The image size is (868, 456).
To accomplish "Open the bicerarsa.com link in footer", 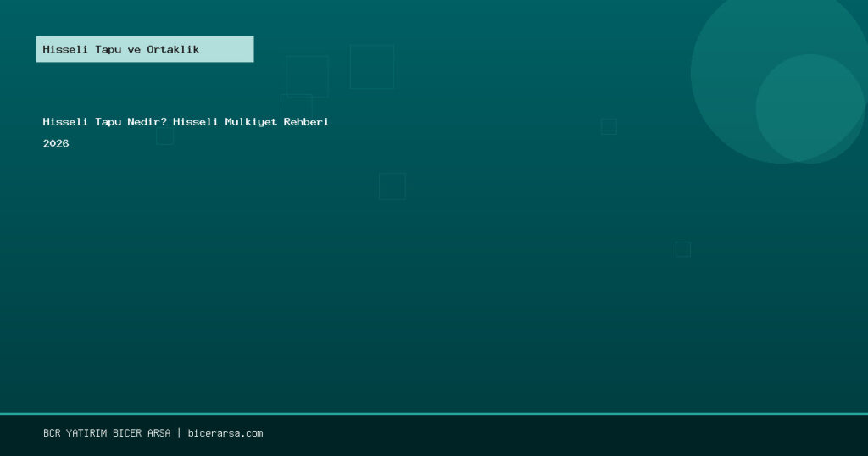I will 225,433.
